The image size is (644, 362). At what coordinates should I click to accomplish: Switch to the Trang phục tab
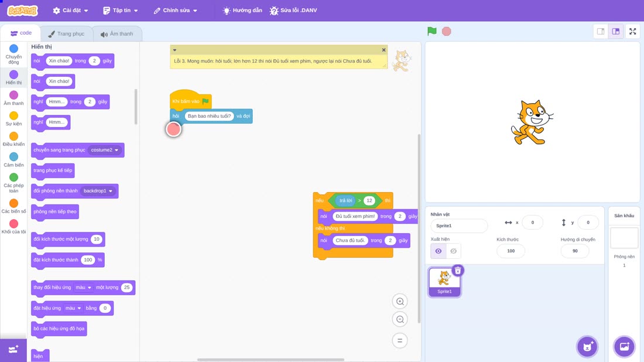(66, 34)
